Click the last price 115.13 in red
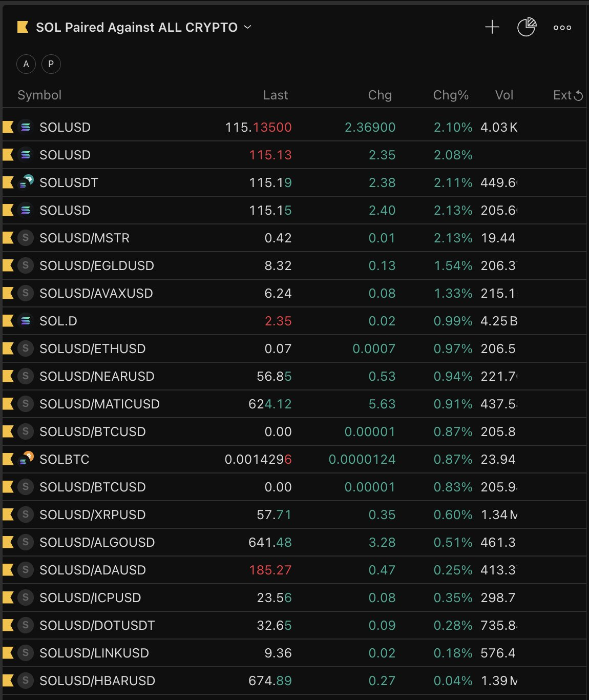Screen dimensions: 589x700 click(270, 155)
